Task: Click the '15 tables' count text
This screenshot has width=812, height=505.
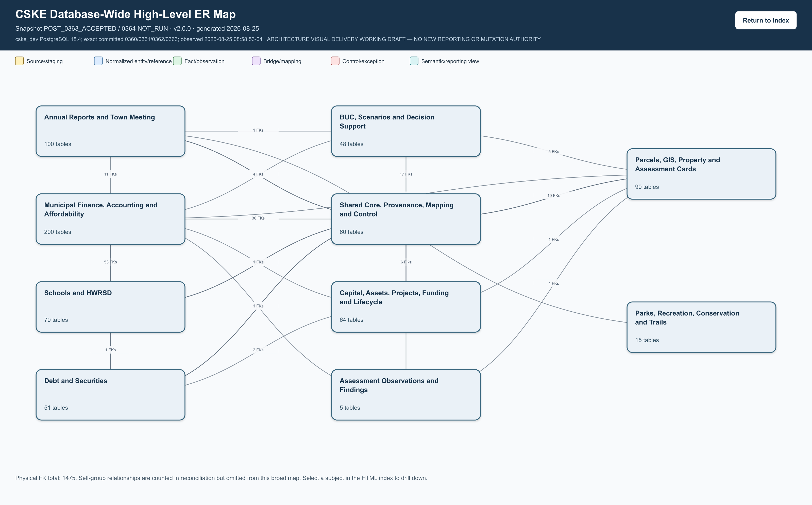Action: [647, 340]
